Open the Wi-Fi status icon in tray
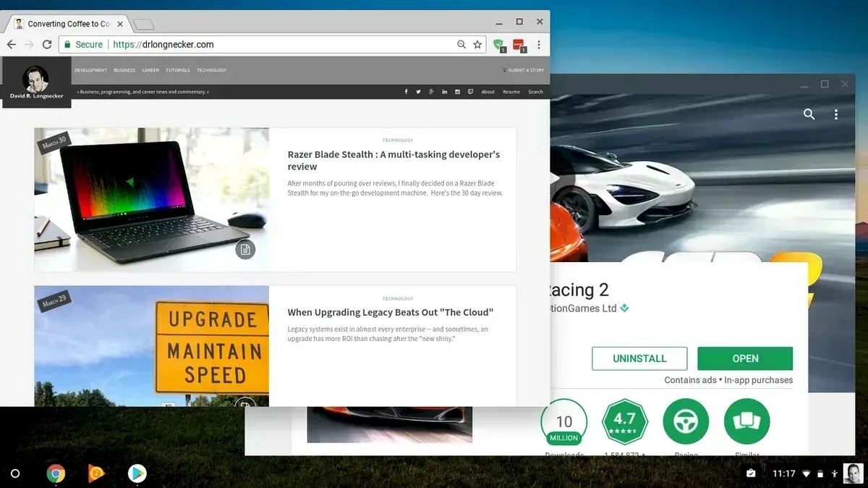 [x=807, y=474]
